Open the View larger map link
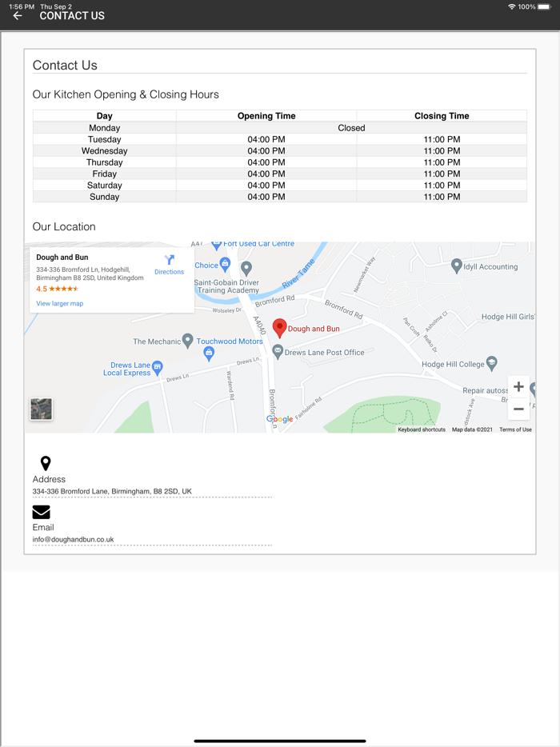This screenshot has width=560, height=747. [59, 303]
